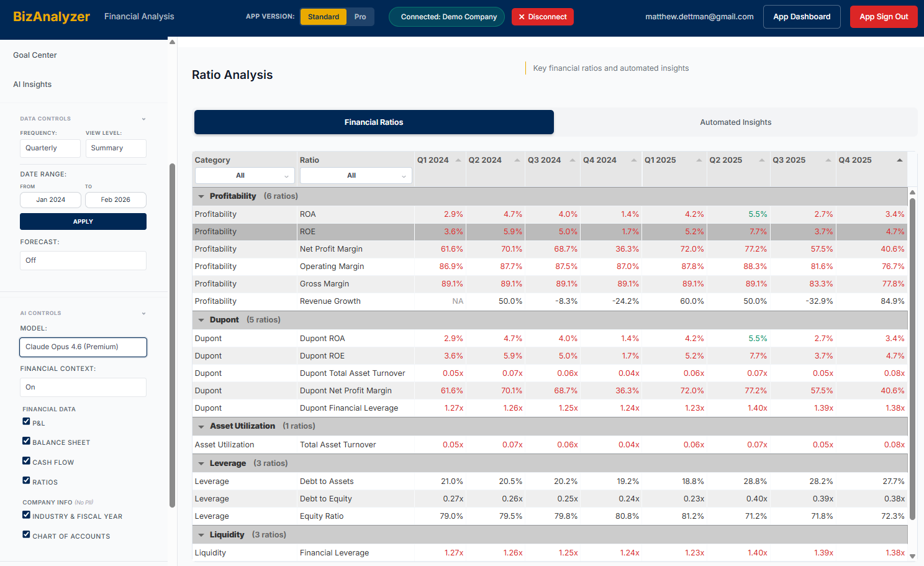This screenshot has height=566, width=924.
Task: Click the Apply button for date range
Action: [x=83, y=221]
